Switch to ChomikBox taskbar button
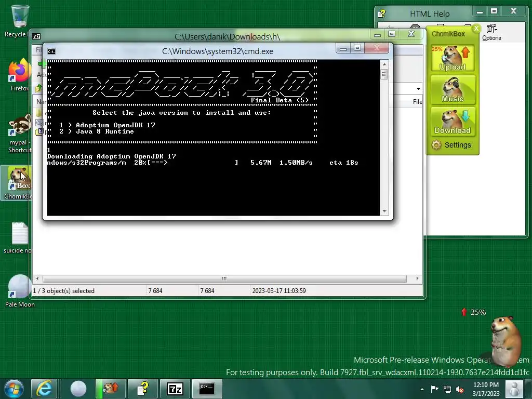The height and width of the screenshot is (399, 532). tap(111, 389)
